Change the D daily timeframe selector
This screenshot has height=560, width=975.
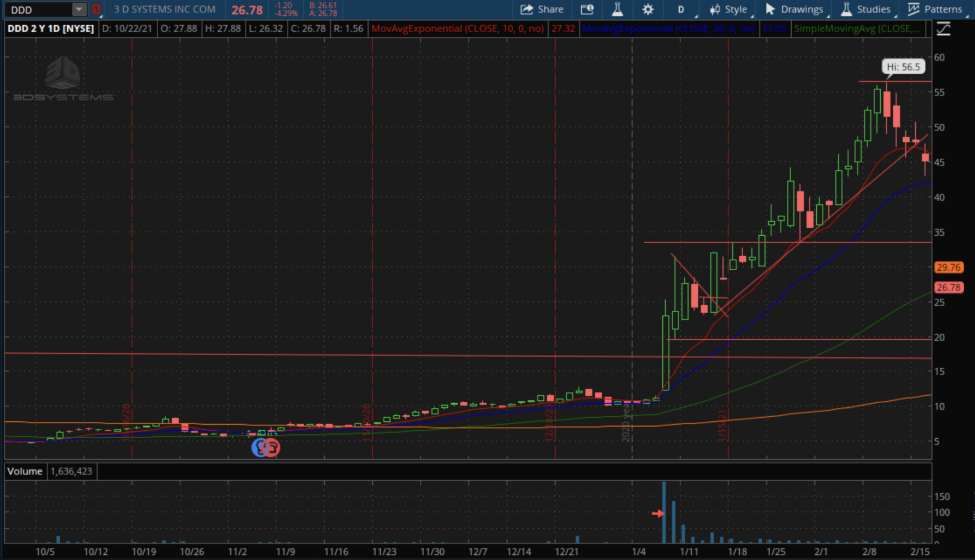(681, 9)
